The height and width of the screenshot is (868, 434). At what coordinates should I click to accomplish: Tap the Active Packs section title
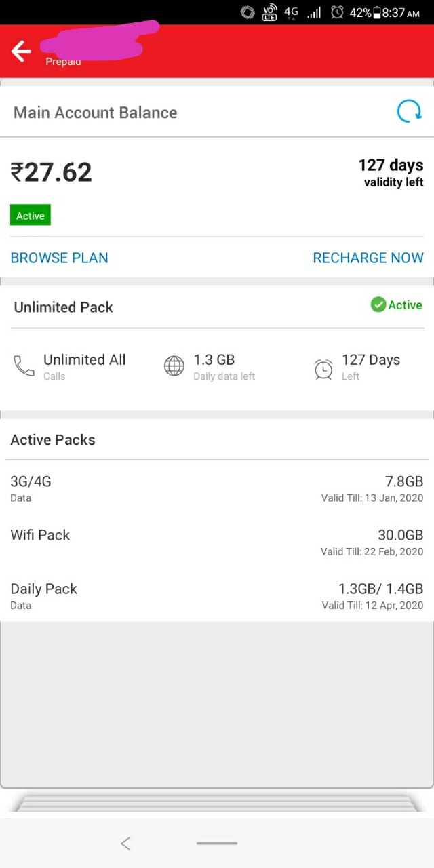coord(53,439)
